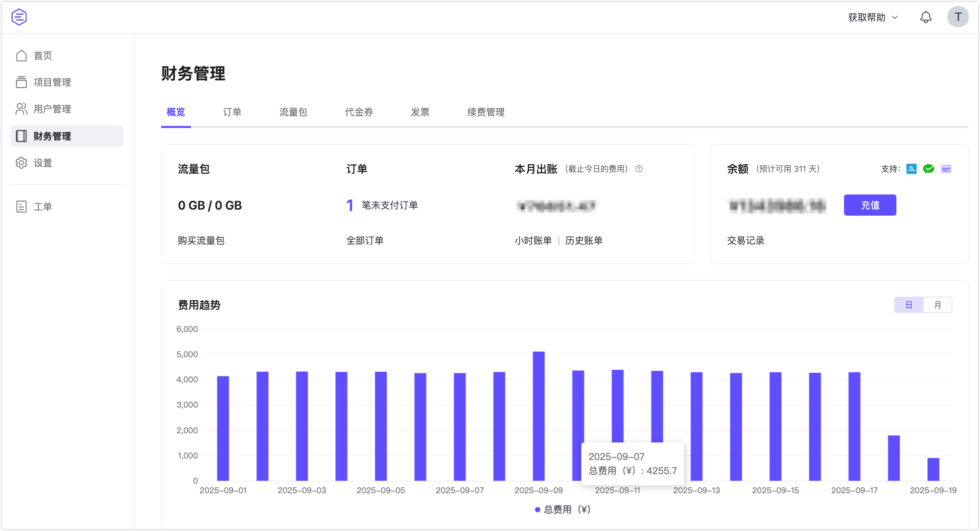Open the help icon next to 本月出账

click(639, 169)
